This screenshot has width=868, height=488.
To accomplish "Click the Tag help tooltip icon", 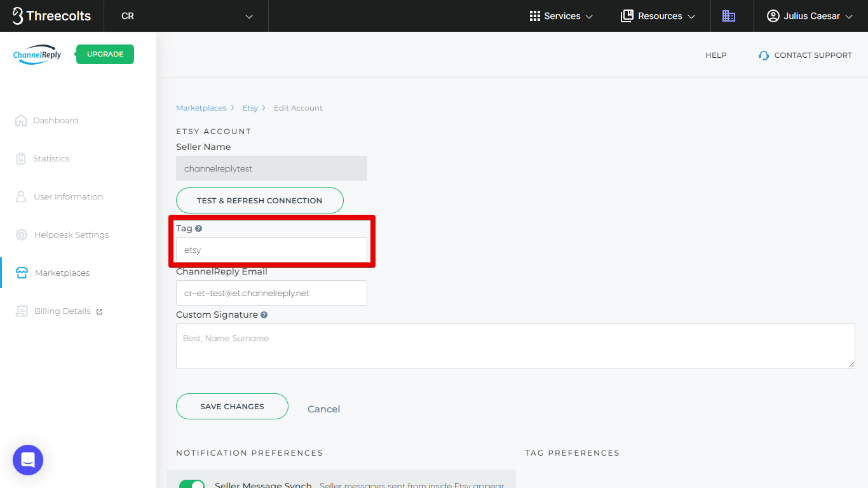I will tap(198, 228).
